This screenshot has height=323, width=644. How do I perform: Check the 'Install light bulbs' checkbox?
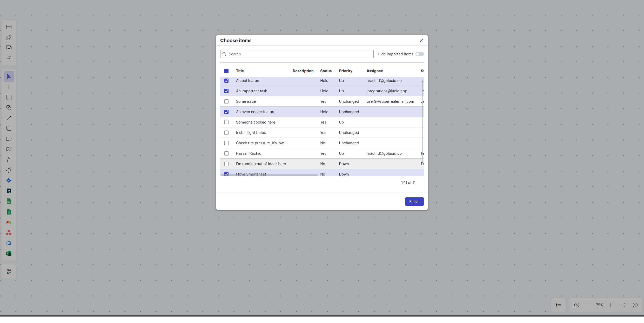(226, 133)
